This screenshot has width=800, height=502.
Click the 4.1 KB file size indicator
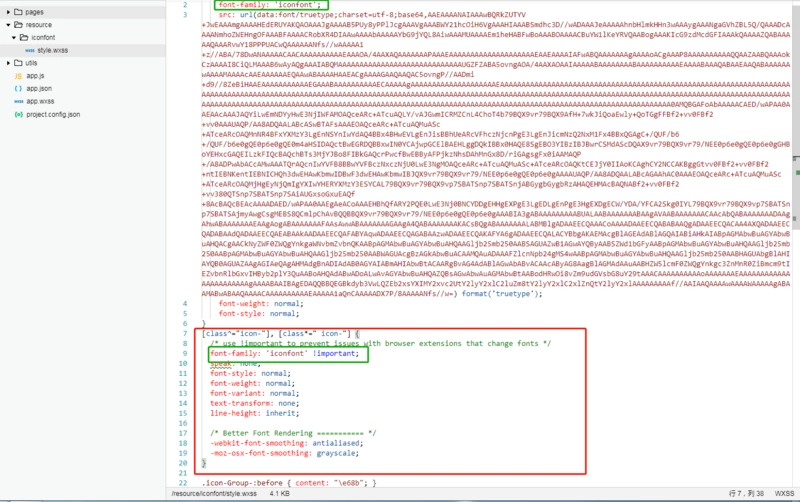coord(280,493)
